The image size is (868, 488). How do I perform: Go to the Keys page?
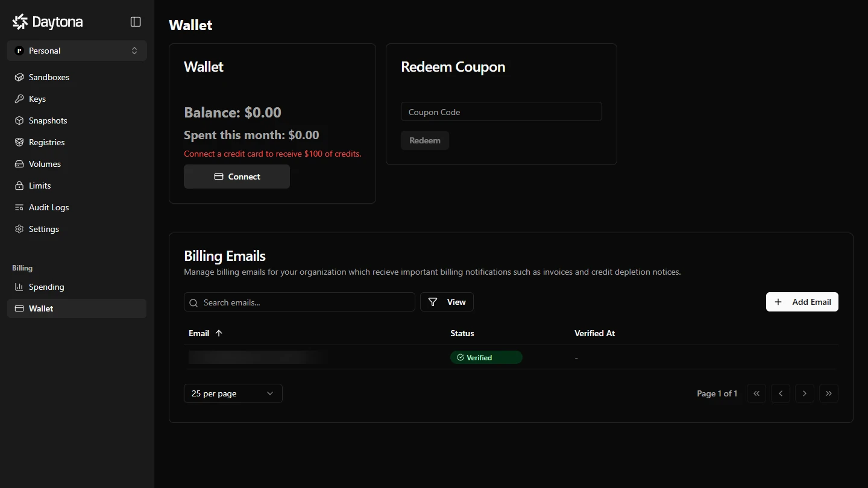point(37,99)
